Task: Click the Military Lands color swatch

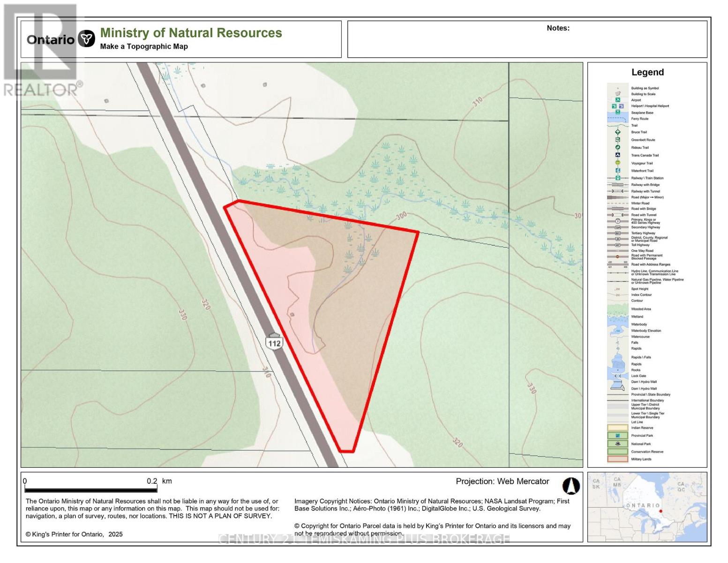Action: 618,459
